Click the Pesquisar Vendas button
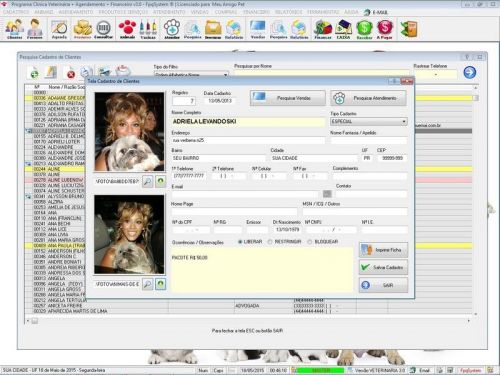 288,98
